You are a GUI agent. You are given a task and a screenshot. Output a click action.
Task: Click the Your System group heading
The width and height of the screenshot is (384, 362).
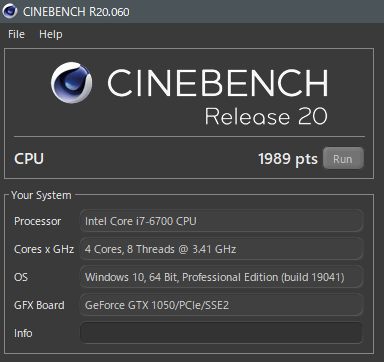(x=41, y=195)
